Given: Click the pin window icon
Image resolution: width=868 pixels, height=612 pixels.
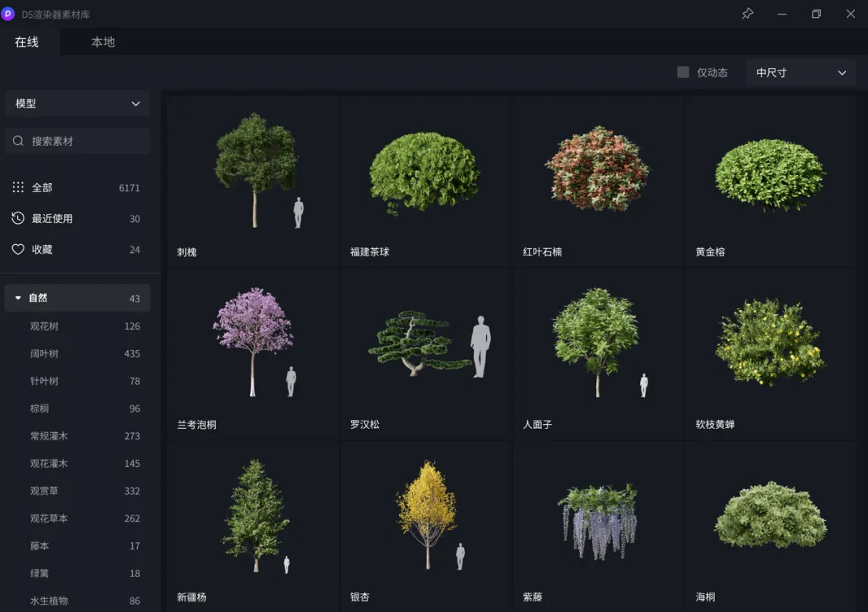Looking at the screenshot, I should (x=747, y=14).
